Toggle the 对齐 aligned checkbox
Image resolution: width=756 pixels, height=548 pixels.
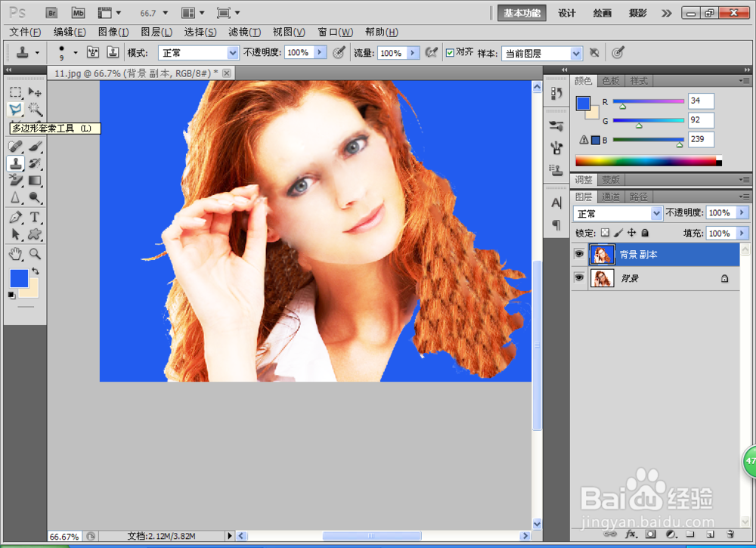450,53
